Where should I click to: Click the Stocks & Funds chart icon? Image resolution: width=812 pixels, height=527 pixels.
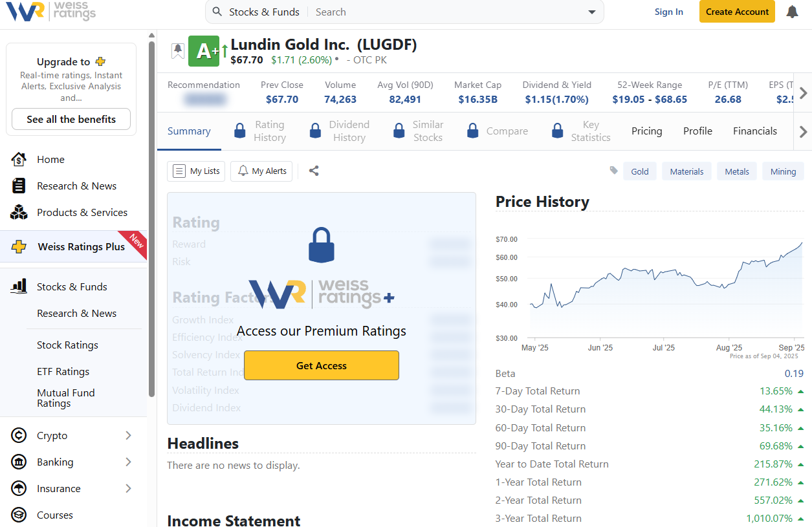(x=19, y=286)
